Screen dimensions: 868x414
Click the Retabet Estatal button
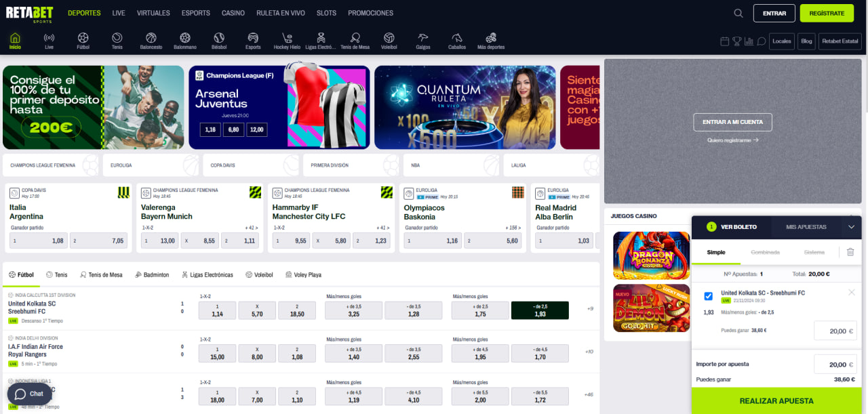pyautogui.click(x=840, y=41)
